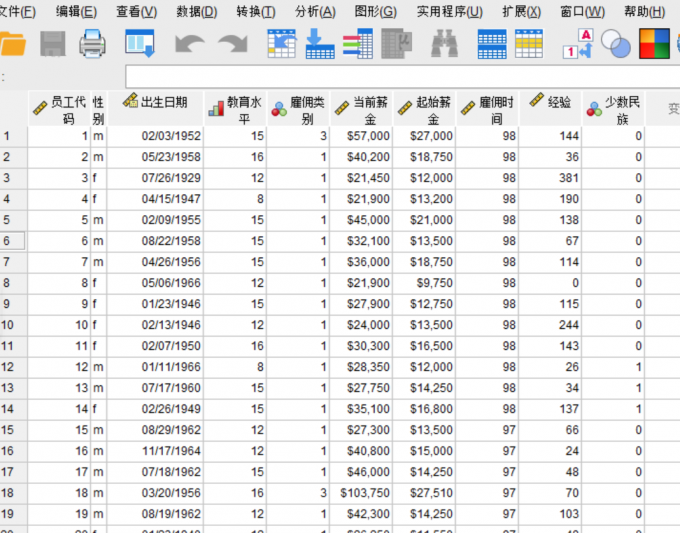The image size is (680, 533).
Task: Open the 分析(A) menu
Action: pyautogui.click(x=315, y=12)
